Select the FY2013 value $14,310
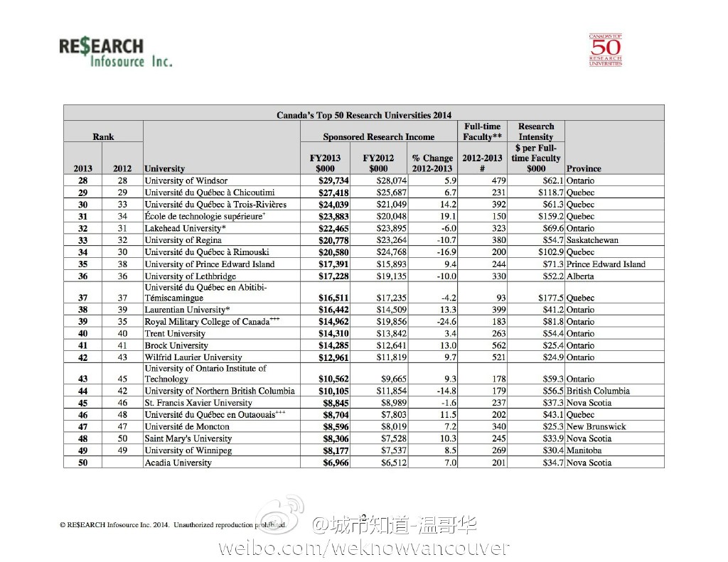 click(333, 334)
